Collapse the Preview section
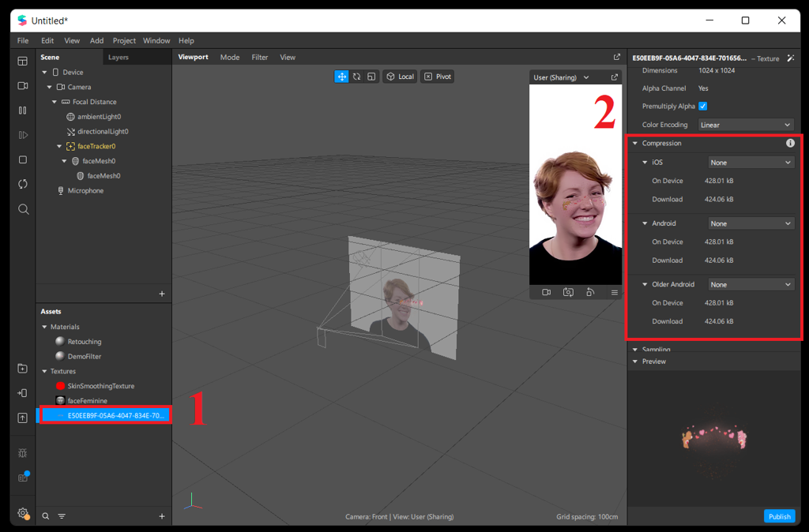The height and width of the screenshot is (532, 809). 635,362
